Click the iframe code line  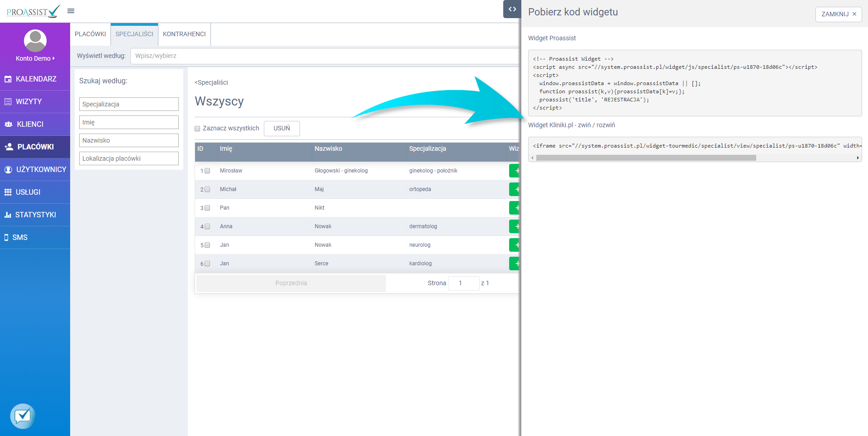click(697, 146)
